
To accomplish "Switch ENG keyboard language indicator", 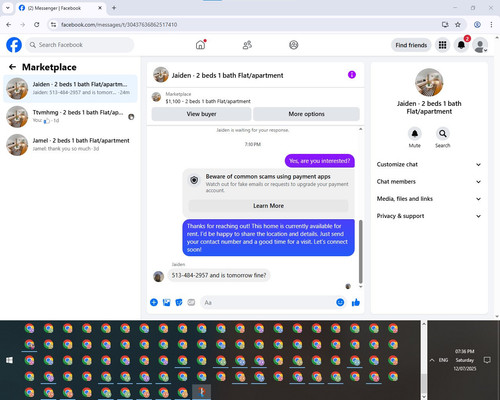I will pos(443,360).
